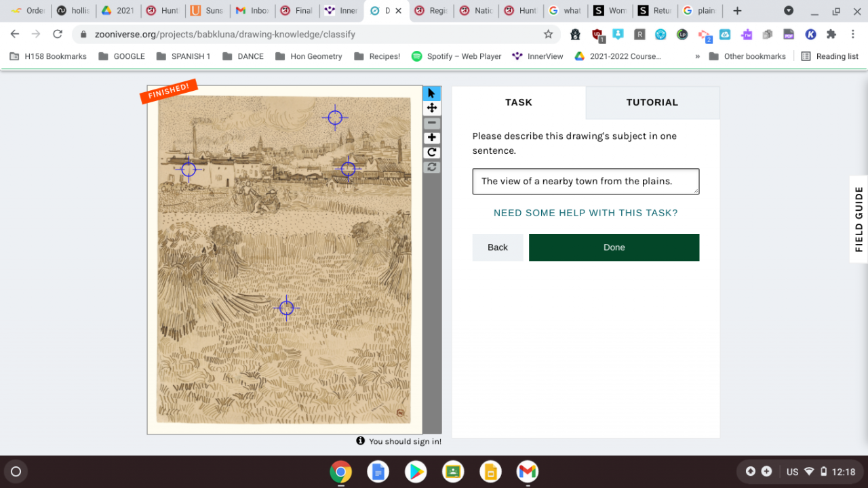Image resolution: width=868 pixels, height=488 pixels.
Task: Navigate forward in browser
Action: pos(36,34)
